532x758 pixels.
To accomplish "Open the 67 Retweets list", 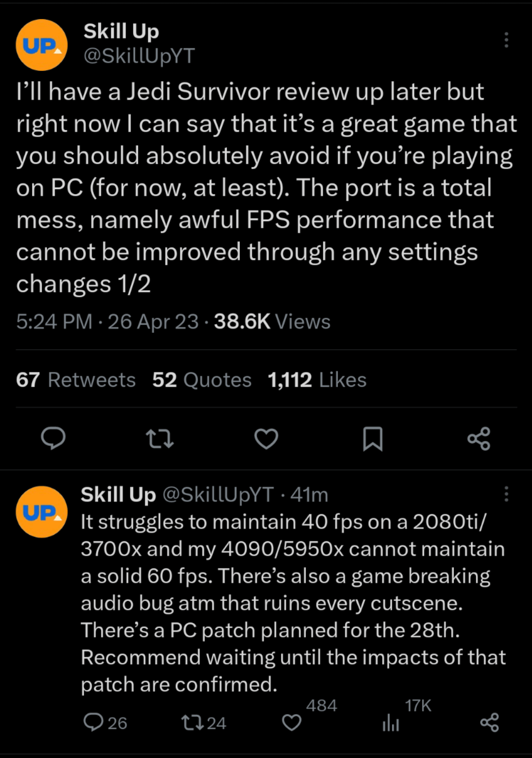I will tap(76, 380).
